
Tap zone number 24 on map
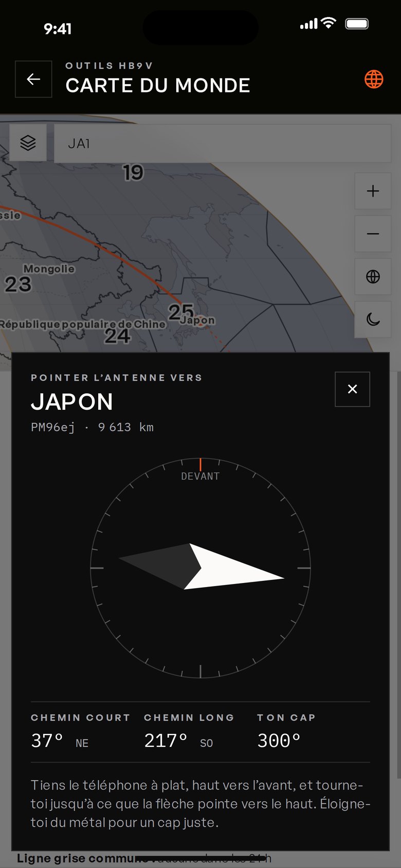point(117,336)
